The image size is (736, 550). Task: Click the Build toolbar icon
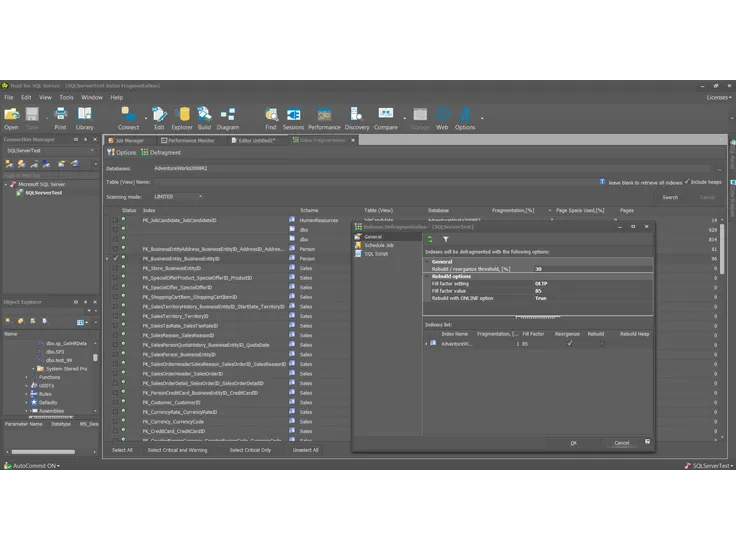click(x=204, y=114)
